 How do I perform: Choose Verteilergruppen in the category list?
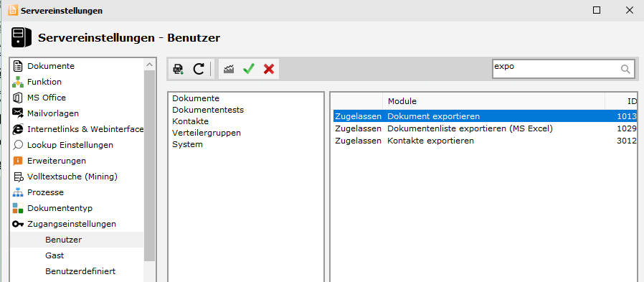coord(207,133)
